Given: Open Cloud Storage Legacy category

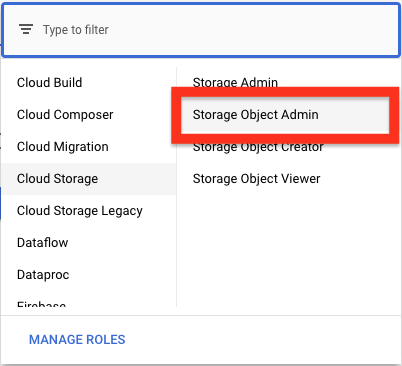Looking at the screenshot, I should tap(89, 211).
